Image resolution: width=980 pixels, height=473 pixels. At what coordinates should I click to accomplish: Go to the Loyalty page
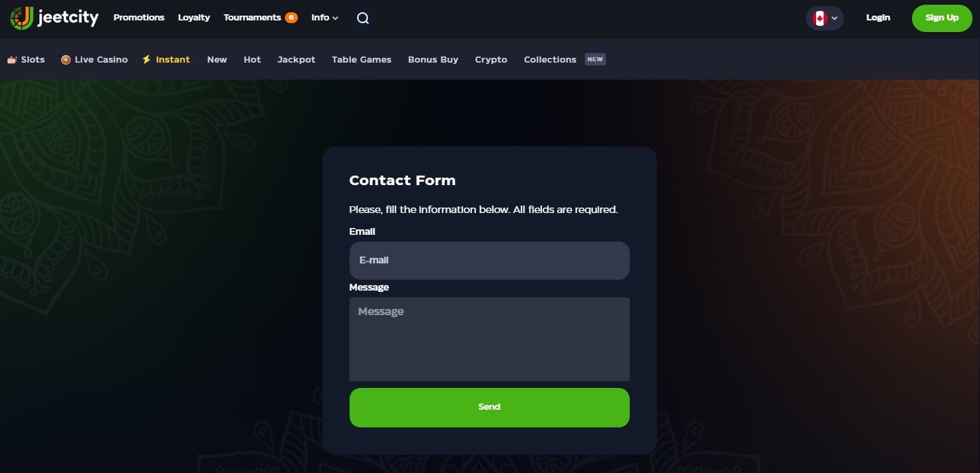194,18
